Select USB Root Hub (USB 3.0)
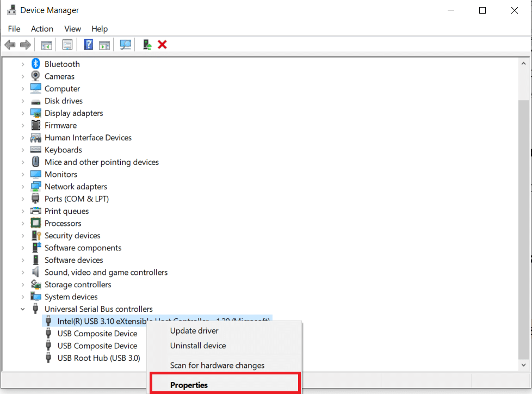Screen dimensions: 532x394 (x=99, y=358)
